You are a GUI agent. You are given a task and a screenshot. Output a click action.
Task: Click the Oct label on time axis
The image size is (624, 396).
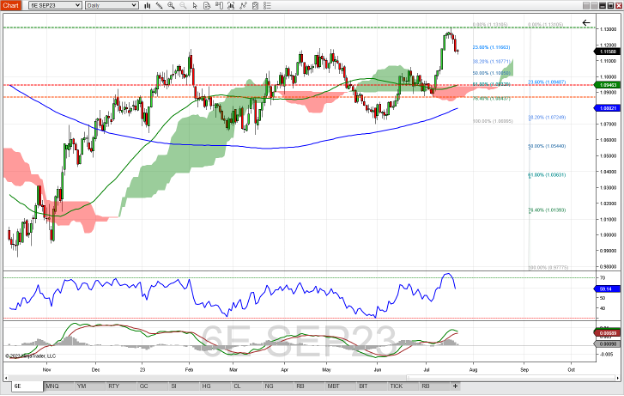pyautogui.click(x=571, y=370)
